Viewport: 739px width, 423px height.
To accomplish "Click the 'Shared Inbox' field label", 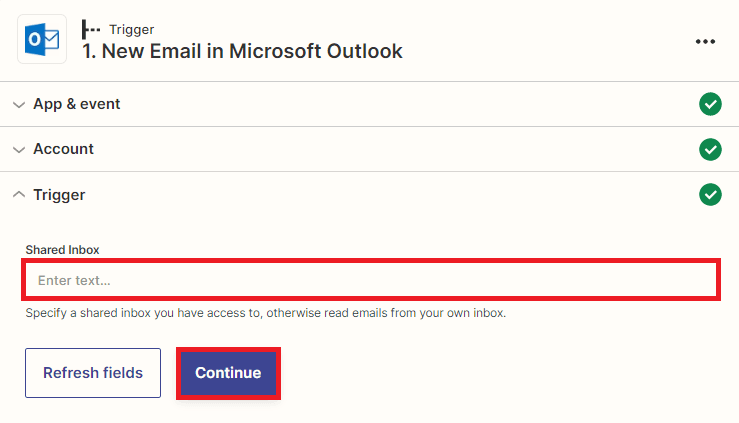I will point(62,250).
